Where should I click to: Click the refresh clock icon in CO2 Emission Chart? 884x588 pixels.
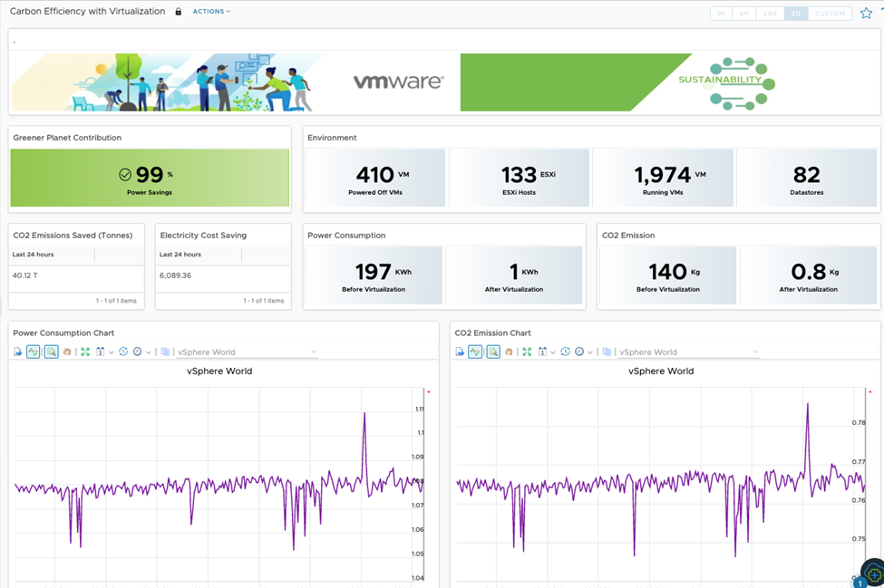[x=565, y=352]
